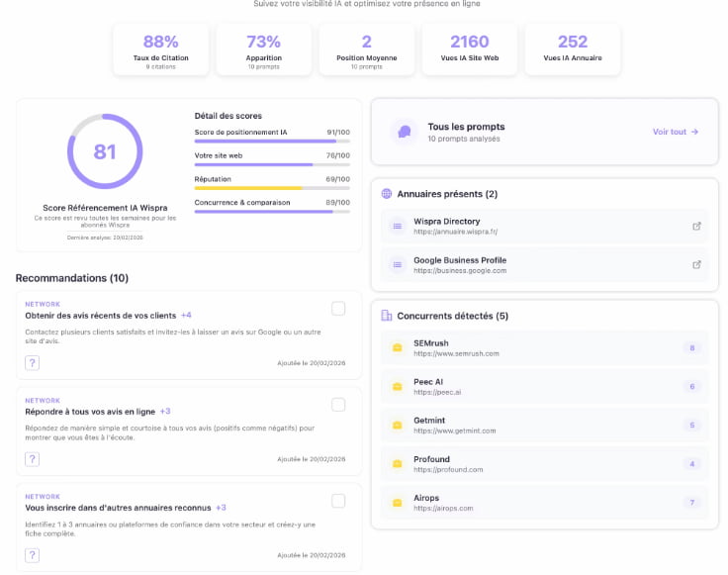Click the +4 points badge on Obtenir des avis
Image resolution: width=728 pixels, height=575 pixels.
point(186,316)
